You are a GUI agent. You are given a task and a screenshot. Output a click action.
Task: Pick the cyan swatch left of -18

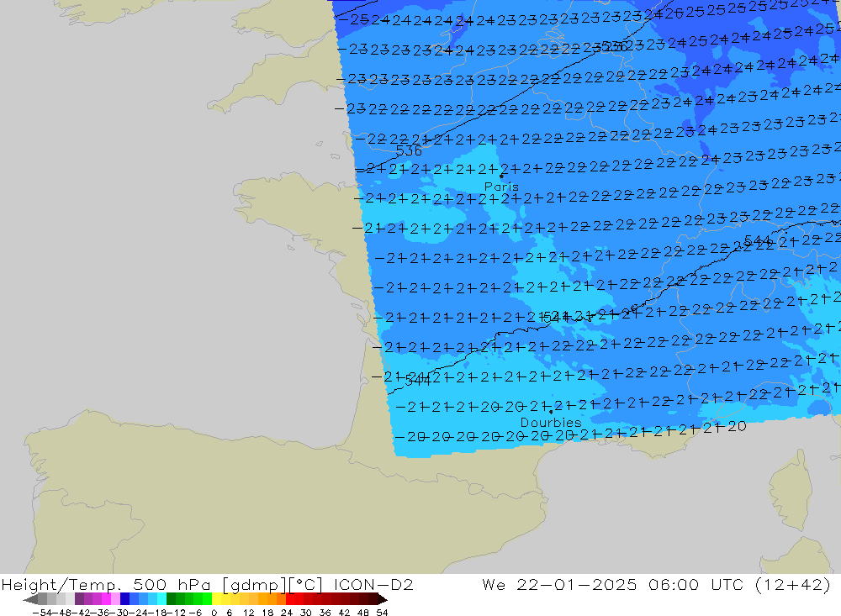click(x=161, y=599)
